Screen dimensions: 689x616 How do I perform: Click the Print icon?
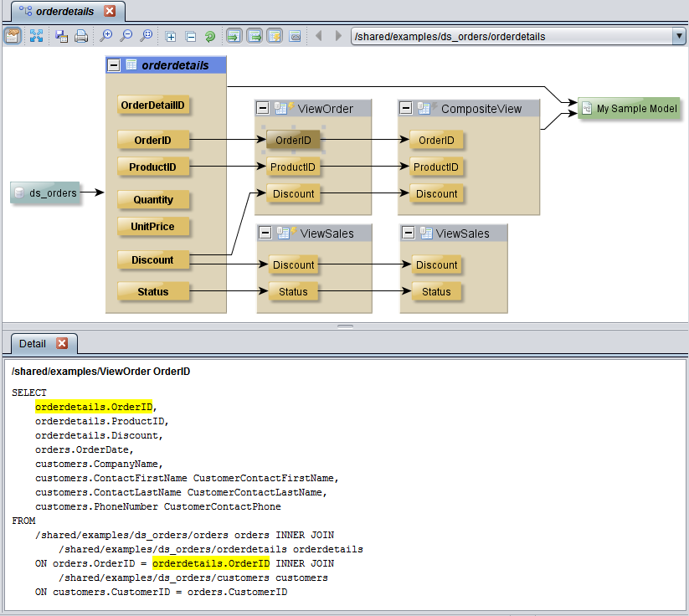81,36
